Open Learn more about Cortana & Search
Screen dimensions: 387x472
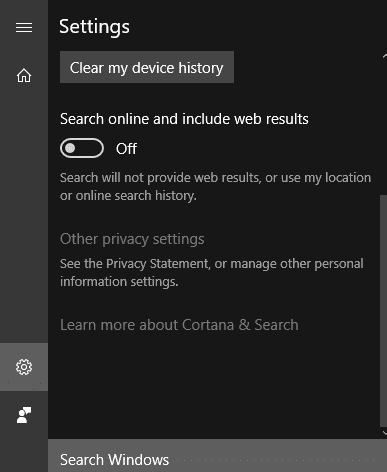(179, 325)
